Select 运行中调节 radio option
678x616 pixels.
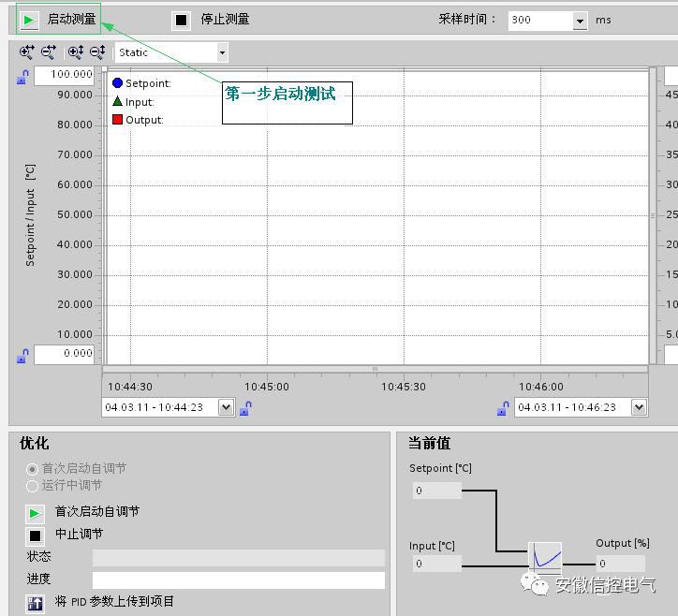[x=32, y=486]
